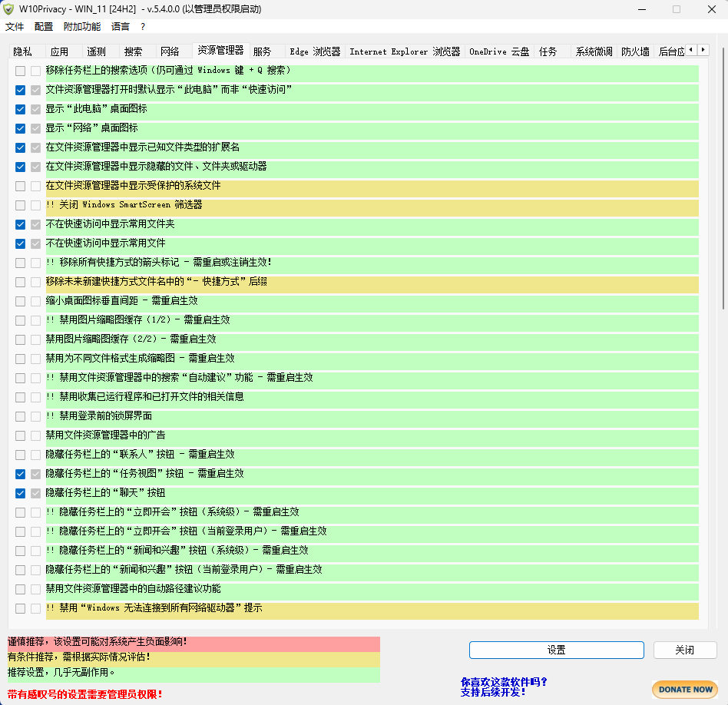The height and width of the screenshot is (705, 728).
Task: Click the W10Privacy shield icon in title bar
Action: click(8, 8)
